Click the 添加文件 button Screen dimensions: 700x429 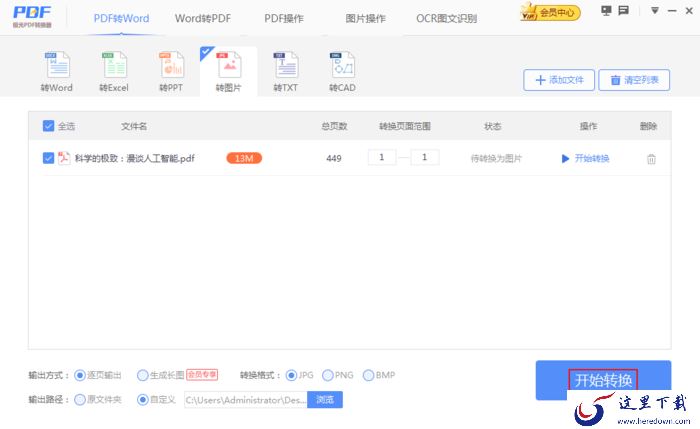pos(559,80)
